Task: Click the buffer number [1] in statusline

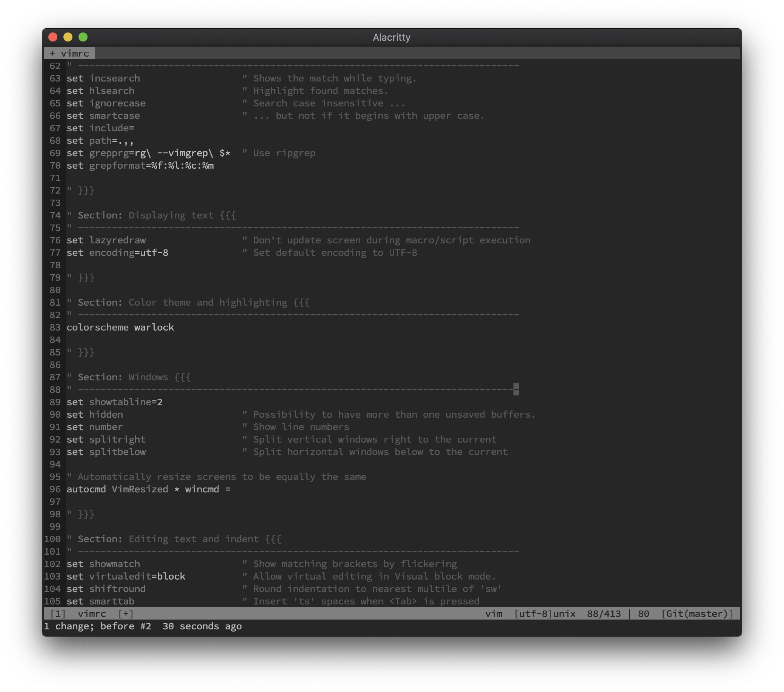Action: (x=58, y=614)
